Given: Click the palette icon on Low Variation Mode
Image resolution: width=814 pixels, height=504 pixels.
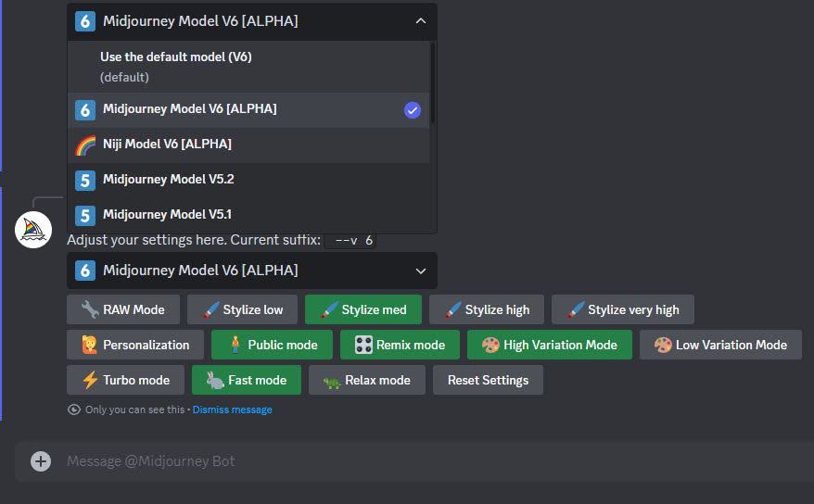Looking at the screenshot, I should [663, 345].
